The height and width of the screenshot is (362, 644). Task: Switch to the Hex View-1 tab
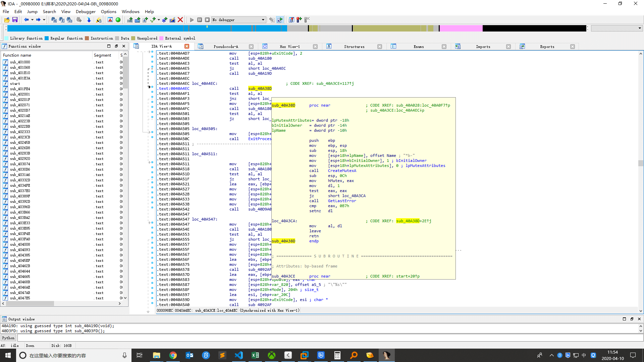coord(290,47)
